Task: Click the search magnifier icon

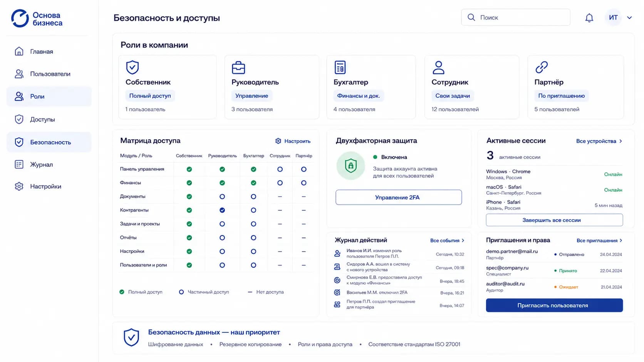Action: click(471, 17)
